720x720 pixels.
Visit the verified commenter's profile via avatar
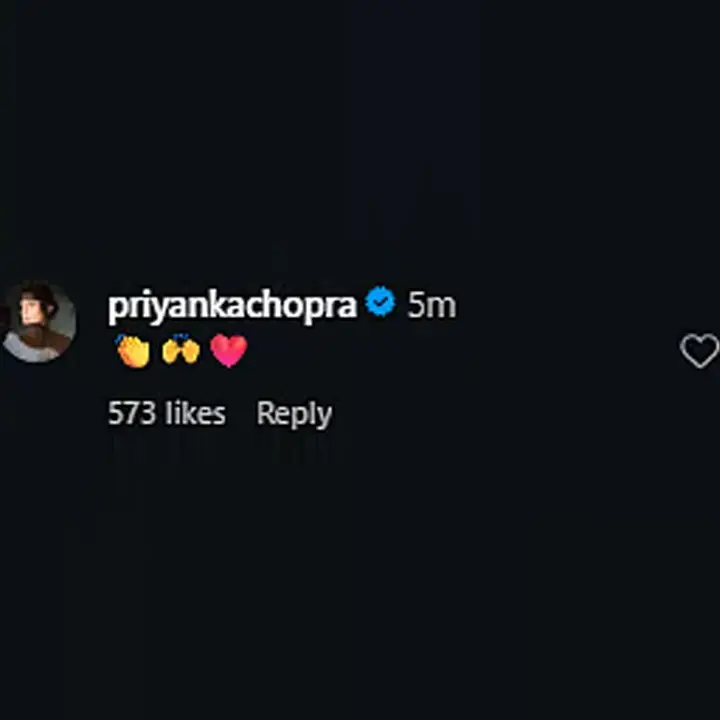(39, 322)
